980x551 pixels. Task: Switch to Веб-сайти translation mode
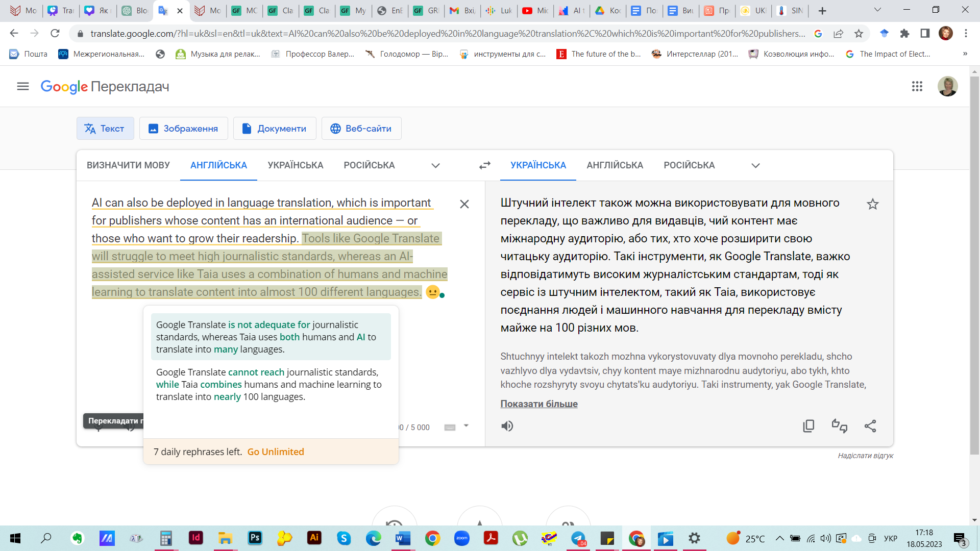click(x=361, y=129)
